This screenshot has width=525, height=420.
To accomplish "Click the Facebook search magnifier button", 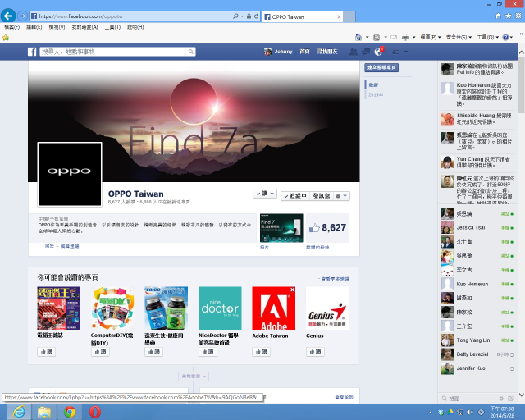I will [x=191, y=52].
